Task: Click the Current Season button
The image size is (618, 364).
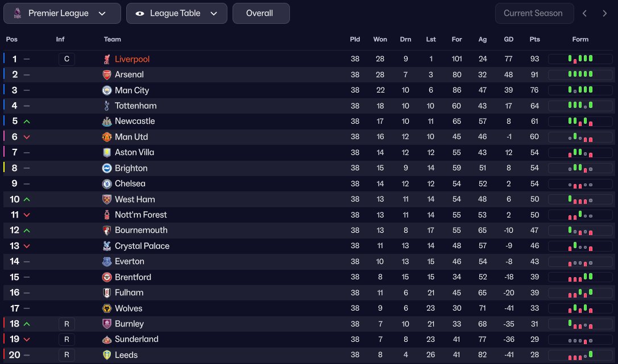Action: (x=534, y=13)
